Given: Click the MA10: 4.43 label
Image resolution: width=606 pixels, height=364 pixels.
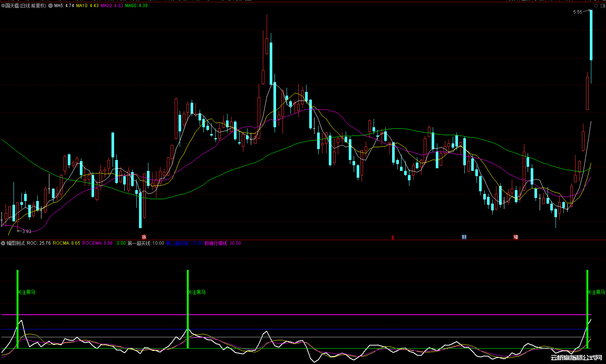Looking at the screenshot, I should pyautogui.click(x=87, y=6).
